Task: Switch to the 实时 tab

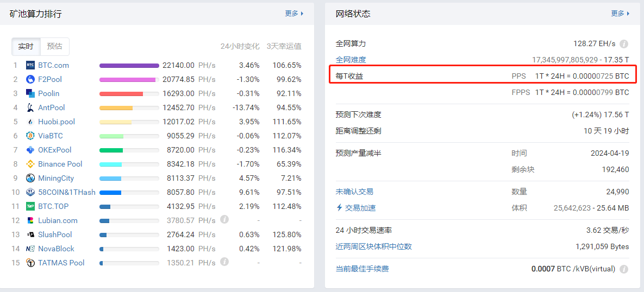Action: click(x=26, y=46)
